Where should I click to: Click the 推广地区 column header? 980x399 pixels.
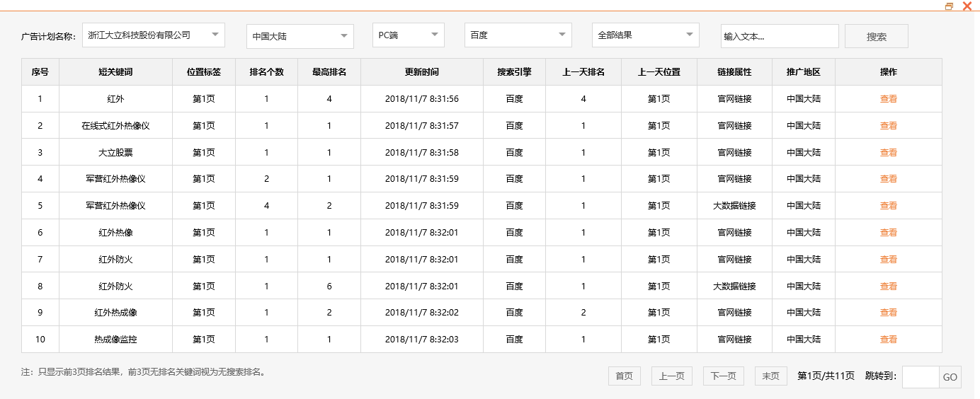[804, 72]
